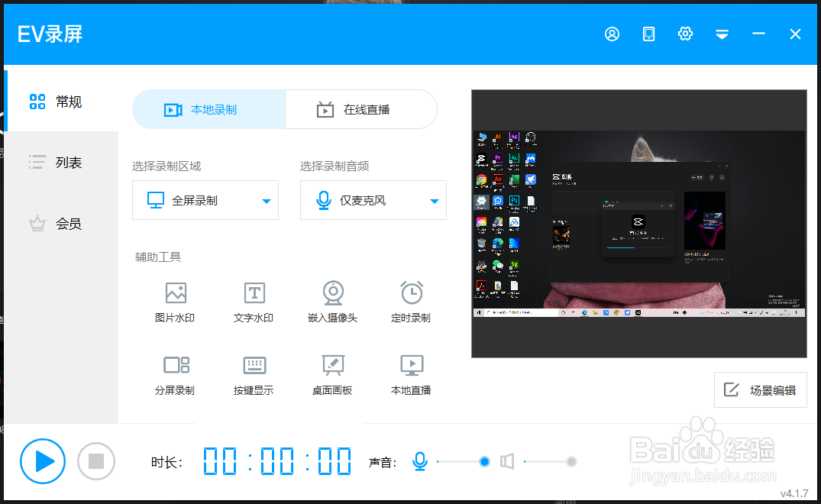Open the mobile device icon
821x504 pixels.
click(648, 34)
